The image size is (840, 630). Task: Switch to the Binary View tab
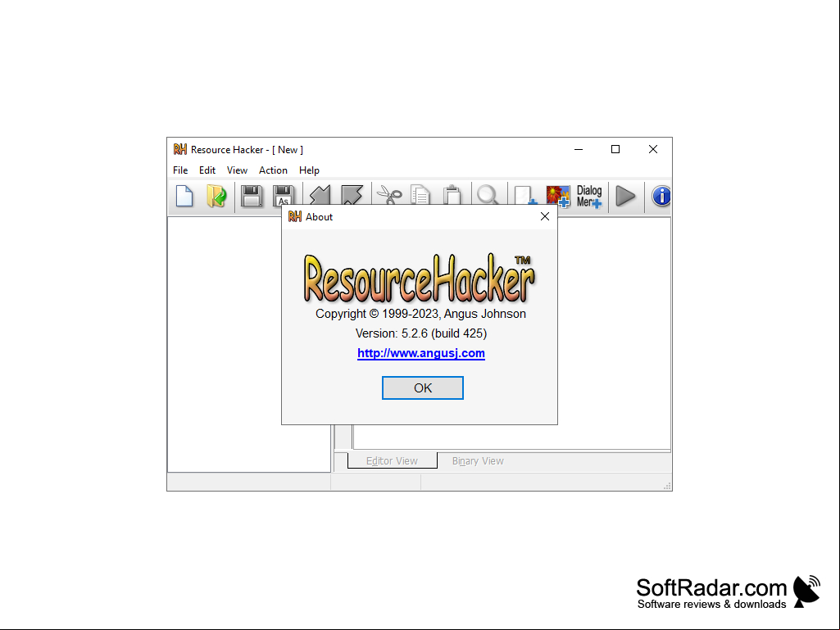pyautogui.click(x=478, y=461)
